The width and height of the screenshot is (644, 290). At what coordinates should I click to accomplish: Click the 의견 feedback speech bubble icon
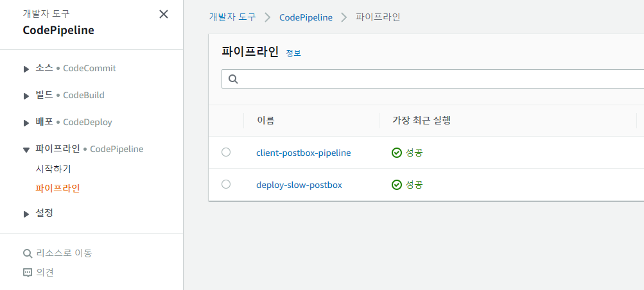pos(28,273)
